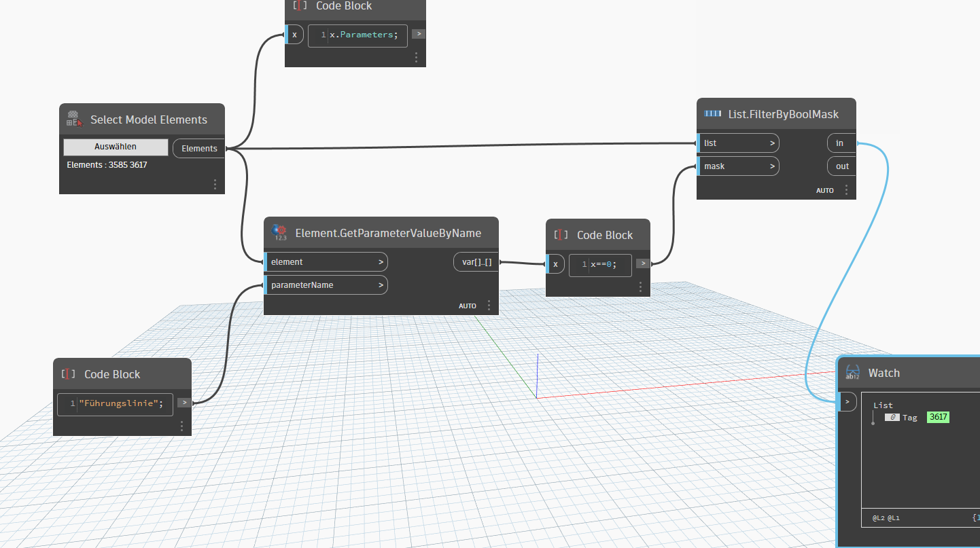Select the Element.GetParameterValueByName node title

pyautogui.click(x=388, y=233)
